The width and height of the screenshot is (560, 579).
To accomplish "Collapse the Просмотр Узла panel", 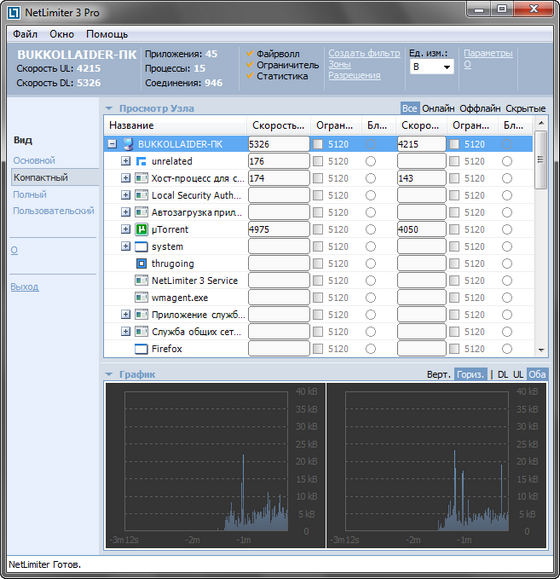I will 109,109.
